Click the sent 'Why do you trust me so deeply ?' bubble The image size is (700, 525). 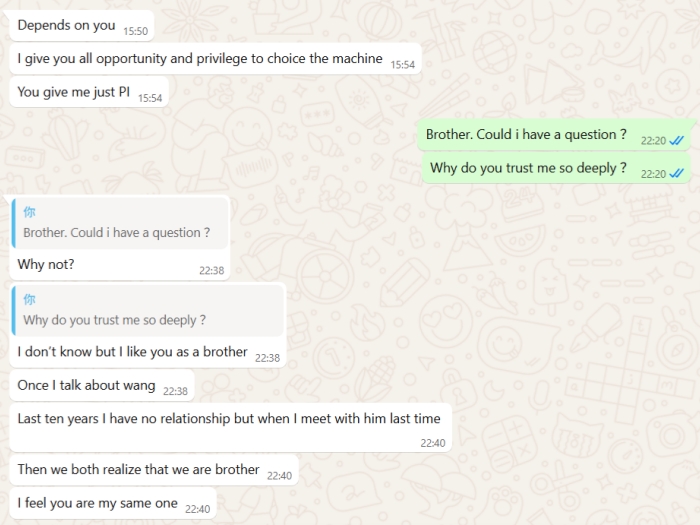tap(556, 168)
